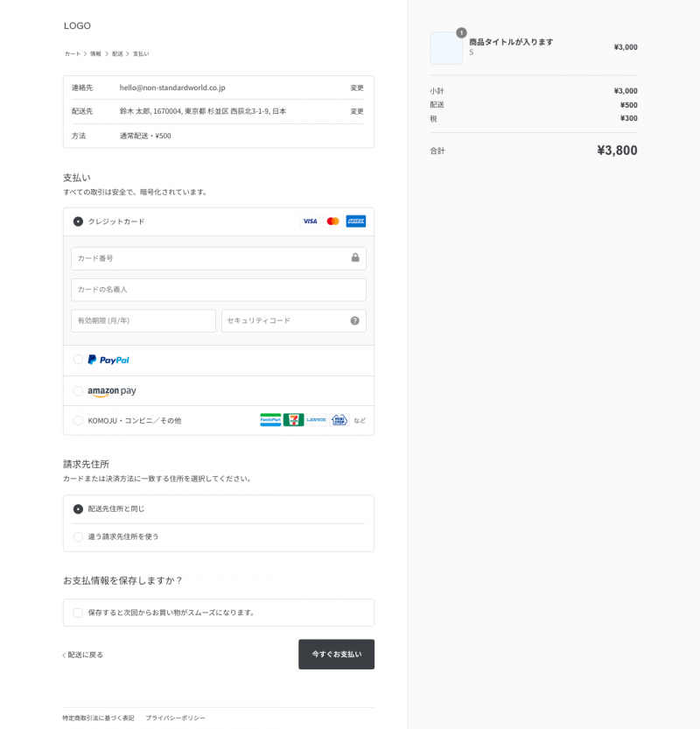Choose KOMOJU convenience store payment option

coord(78,421)
